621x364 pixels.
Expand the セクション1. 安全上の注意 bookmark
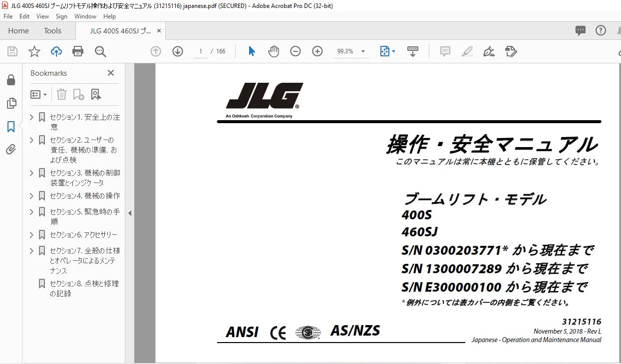click(31, 117)
